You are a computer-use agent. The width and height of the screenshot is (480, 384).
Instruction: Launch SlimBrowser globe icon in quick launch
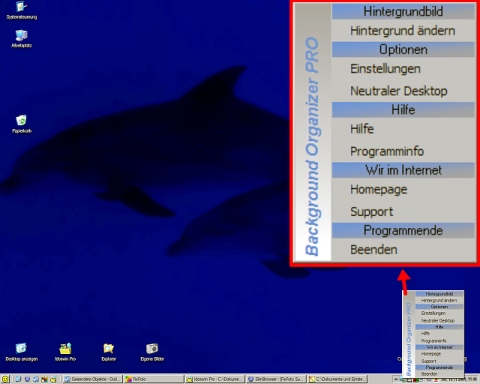[x=27, y=379]
